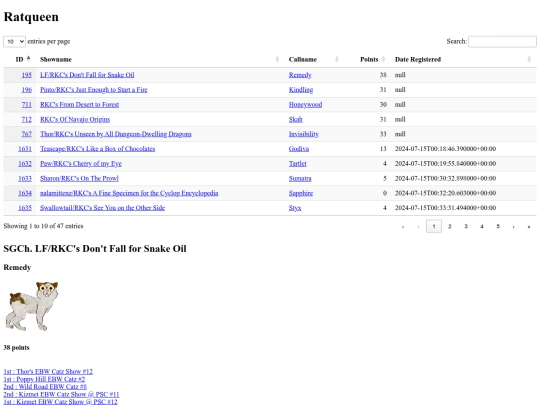Click the Skah callname link
This screenshot has width=540, height=405.
(295, 120)
